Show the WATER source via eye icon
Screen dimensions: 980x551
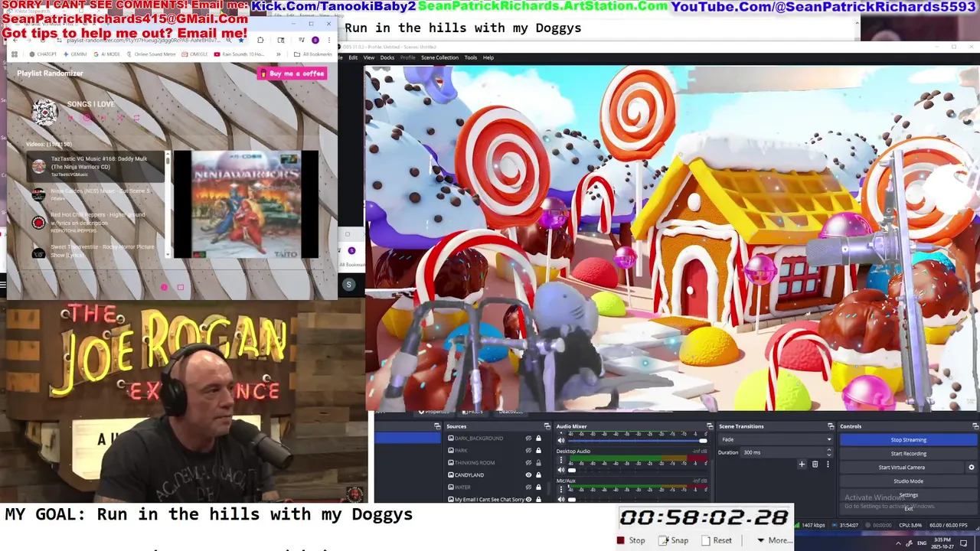click(x=528, y=487)
